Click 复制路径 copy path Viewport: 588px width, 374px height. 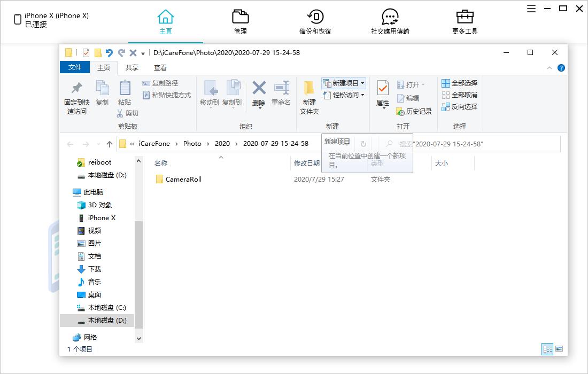(x=160, y=83)
